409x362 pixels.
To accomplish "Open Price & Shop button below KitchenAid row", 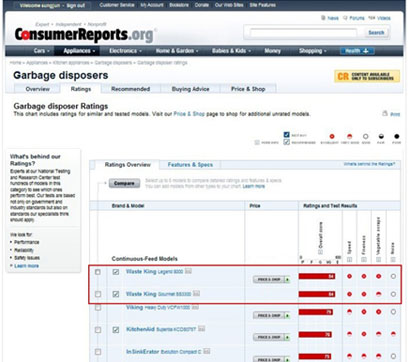I will point(271,337).
